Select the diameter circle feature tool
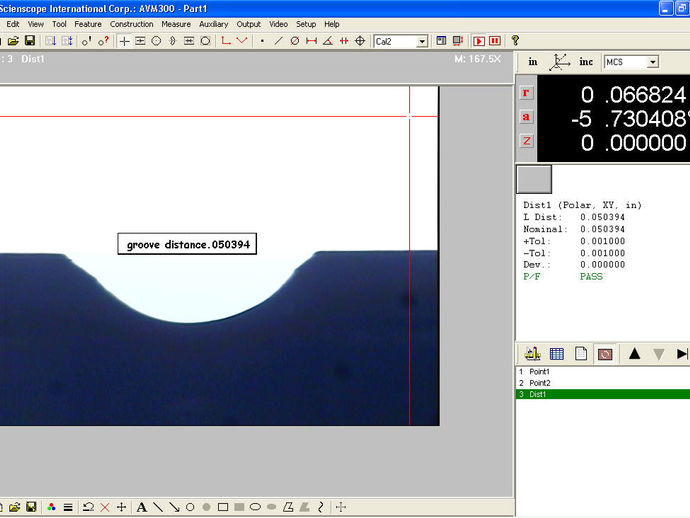The image size is (690, 518). (295, 41)
